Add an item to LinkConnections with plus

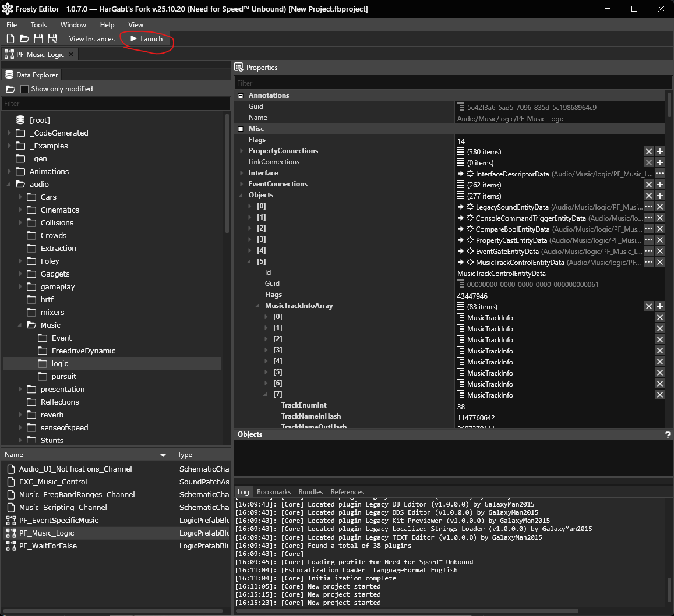point(660,162)
